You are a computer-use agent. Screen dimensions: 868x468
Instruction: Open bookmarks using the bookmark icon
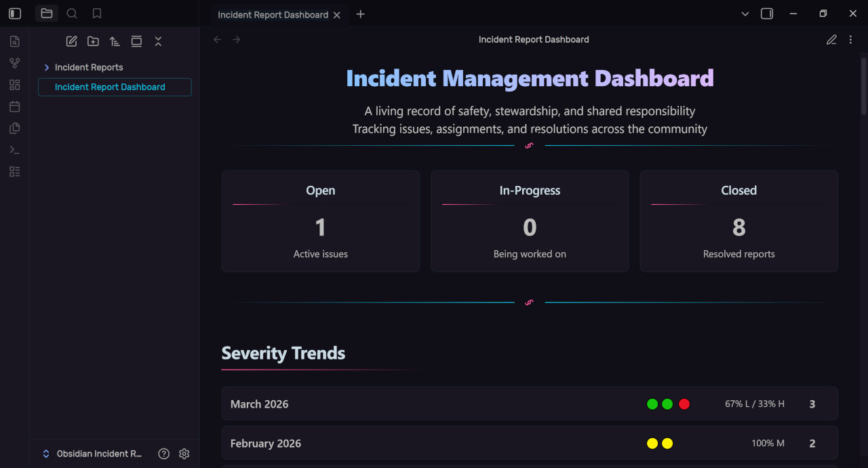(x=96, y=13)
